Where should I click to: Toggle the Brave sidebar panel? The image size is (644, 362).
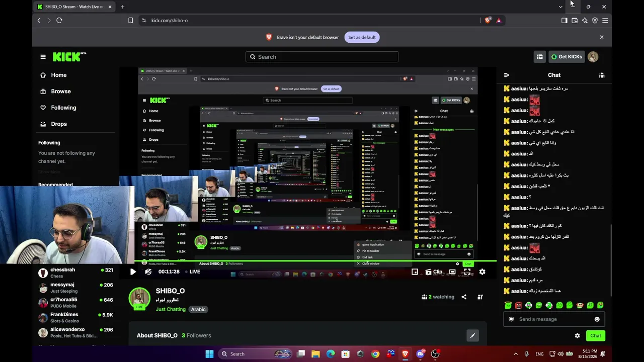click(x=564, y=20)
